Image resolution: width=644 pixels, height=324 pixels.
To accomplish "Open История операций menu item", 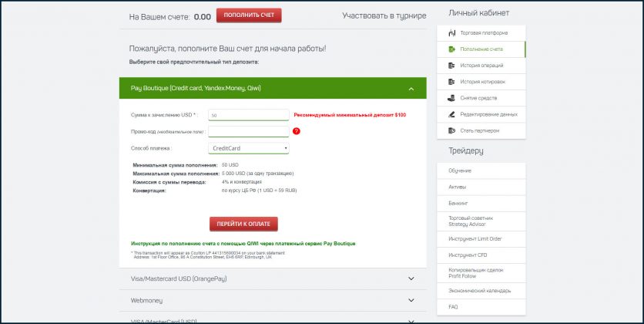I will click(481, 66).
